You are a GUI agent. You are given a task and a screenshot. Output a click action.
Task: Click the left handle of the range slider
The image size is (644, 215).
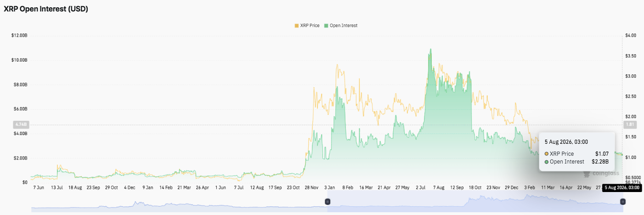328,201
